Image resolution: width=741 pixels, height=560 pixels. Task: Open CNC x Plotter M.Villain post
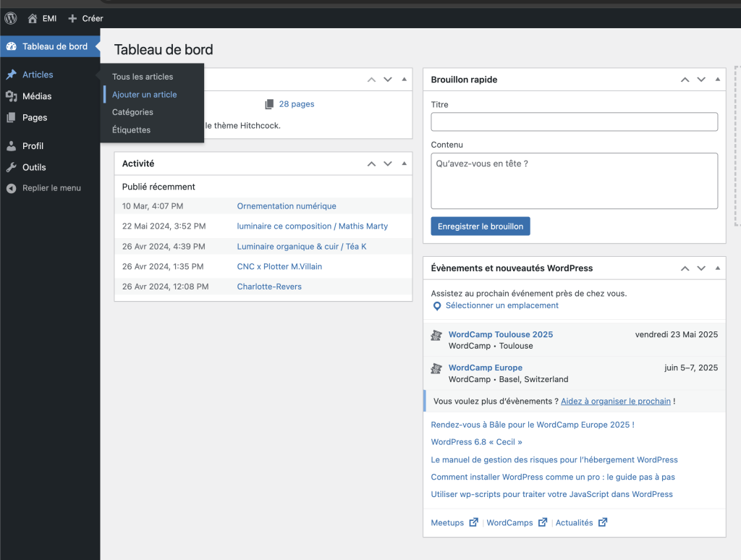(x=279, y=266)
